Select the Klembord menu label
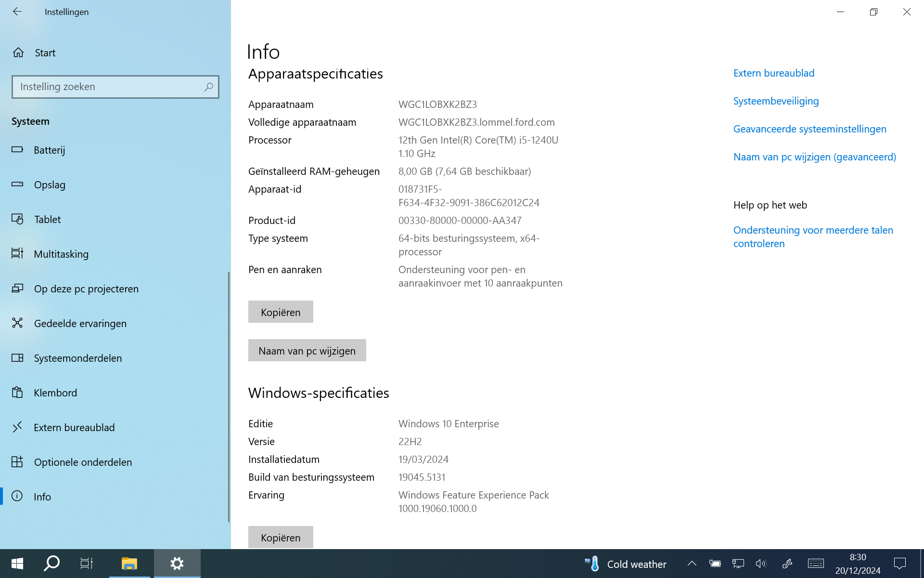The height and width of the screenshot is (578, 924). pyautogui.click(x=55, y=393)
